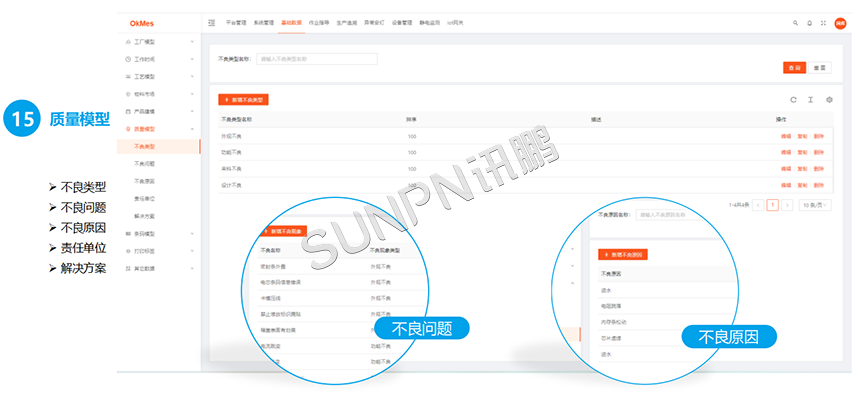The width and height of the screenshot is (860, 394).
Task: Expand the 工作时间 menu chevron
Action: click(192, 59)
